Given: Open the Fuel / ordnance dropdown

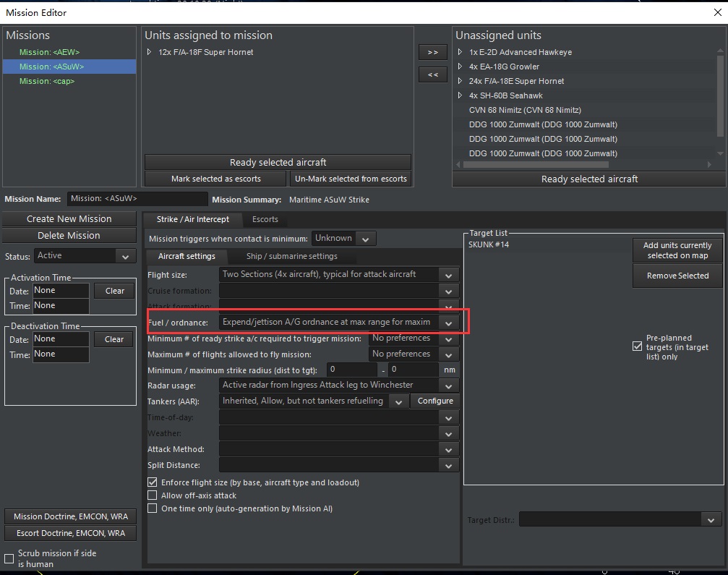Looking at the screenshot, I should pyautogui.click(x=339, y=323).
